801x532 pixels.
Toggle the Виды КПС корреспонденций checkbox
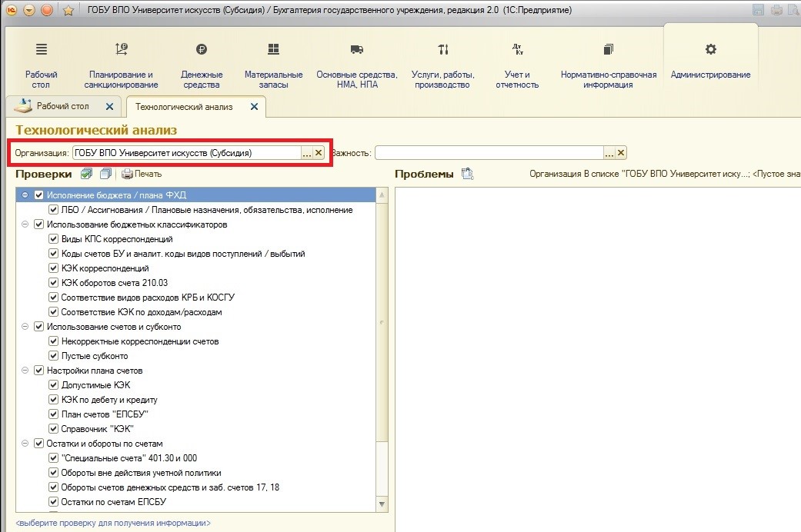54,239
